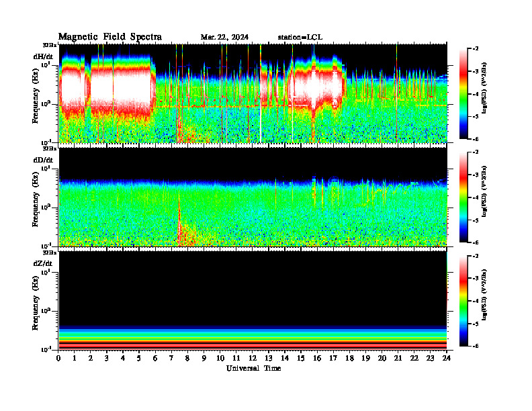Click the "-2" label on the dH/dt color bar
The image size is (532, 411).
pos(475,48)
